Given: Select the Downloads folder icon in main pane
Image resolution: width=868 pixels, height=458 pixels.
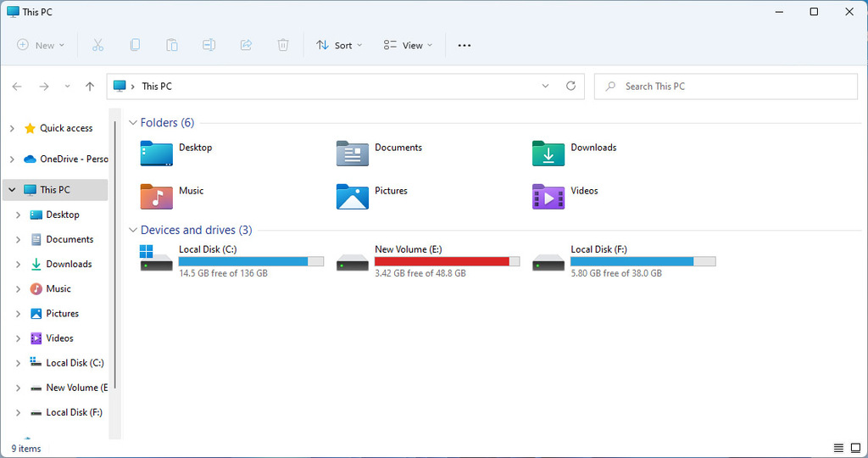Looking at the screenshot, I should [548, 154].
